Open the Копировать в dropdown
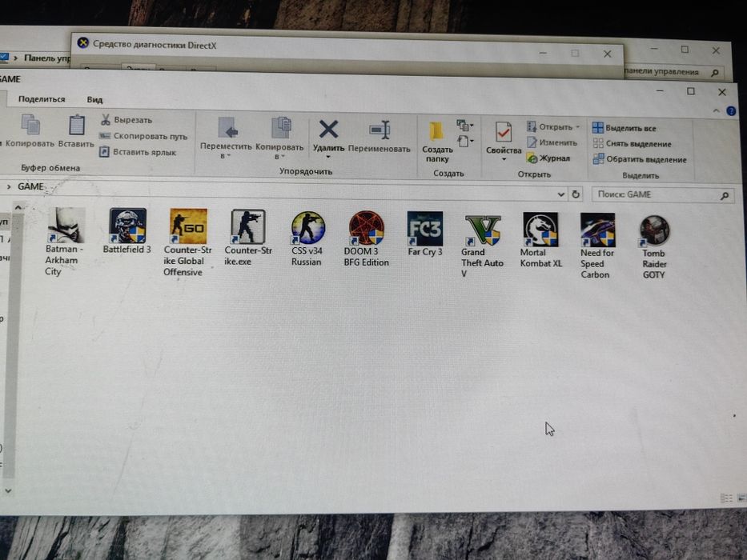Viewport: 747px width, 560px height. click(x=279, y=139)
